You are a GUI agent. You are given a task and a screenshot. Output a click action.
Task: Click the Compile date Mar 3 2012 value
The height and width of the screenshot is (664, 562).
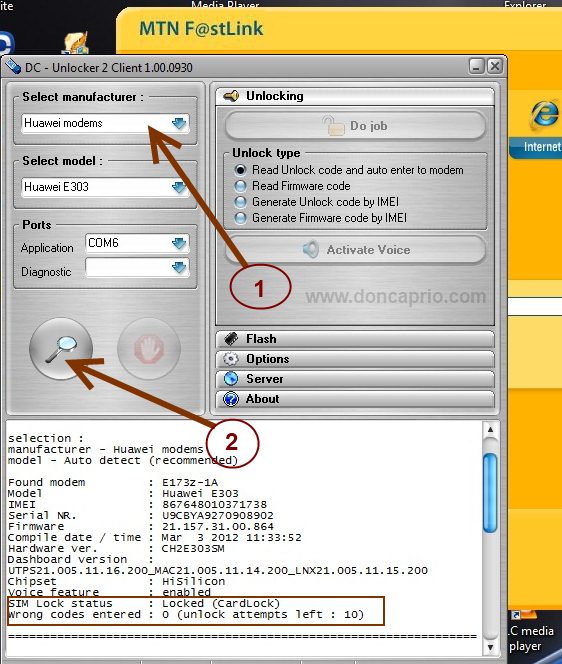[232, 537]
